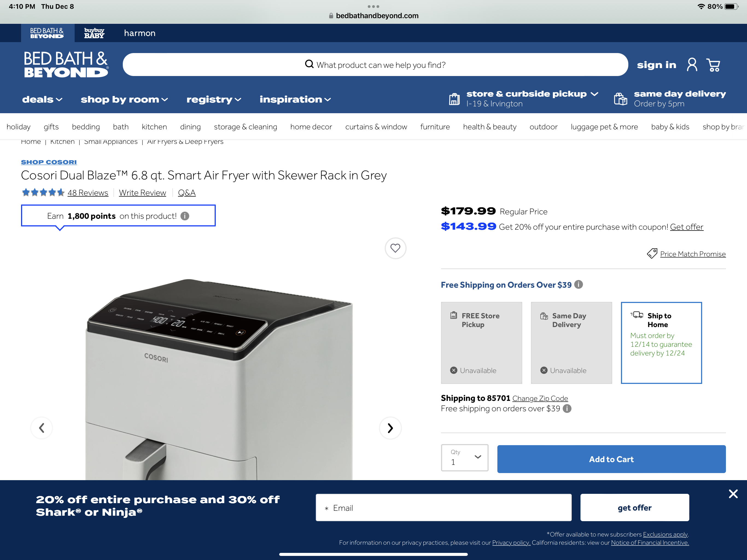The height and width of the screenshot is (560, 747).
Task: Open info icon beside free shipping over $39 text
Action: [567, 409]
